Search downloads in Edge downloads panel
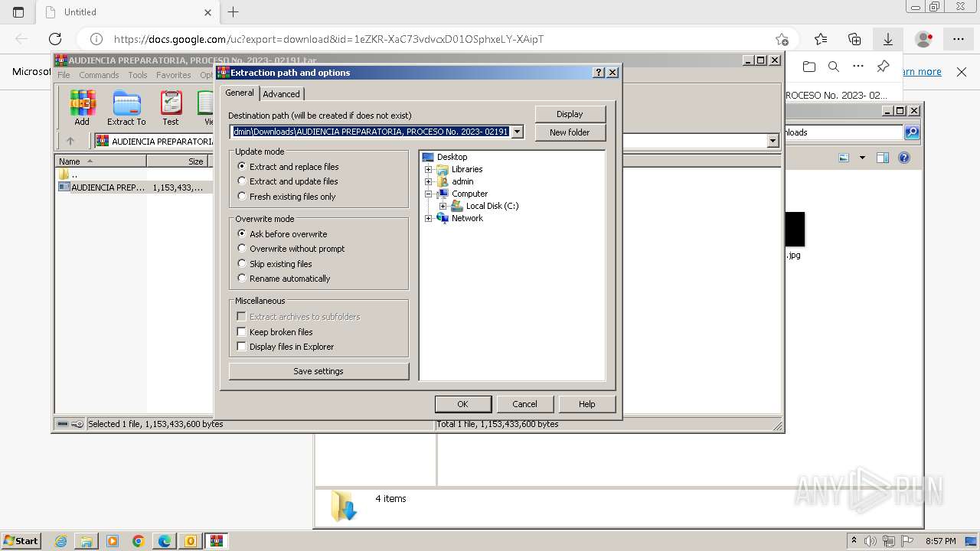Screen dimensions: 980x551 (x=834, y=67)
